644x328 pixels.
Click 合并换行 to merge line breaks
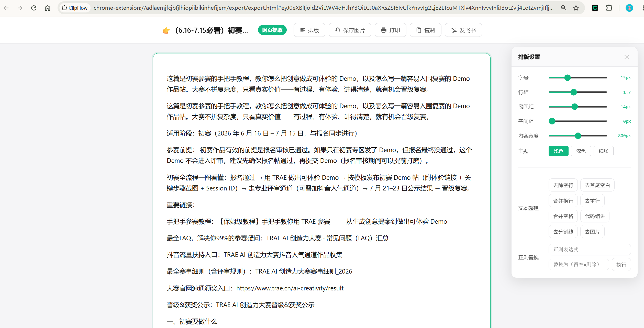tap(563, 201)
